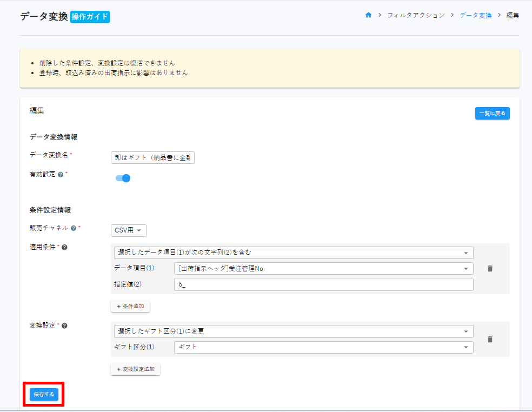Expand the 適用条件 condition type dropdown
Viewport: 532px width, 412px height.
click(x=293, y=252)
